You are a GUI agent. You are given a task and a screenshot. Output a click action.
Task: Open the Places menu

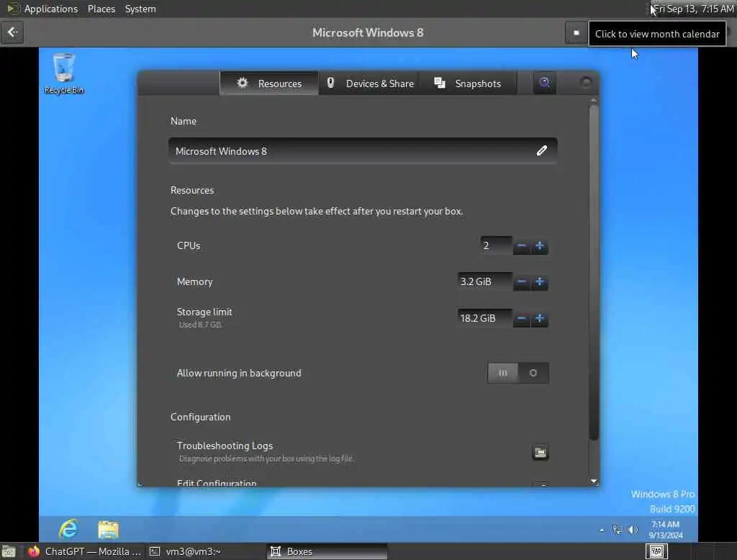[101, 9]
